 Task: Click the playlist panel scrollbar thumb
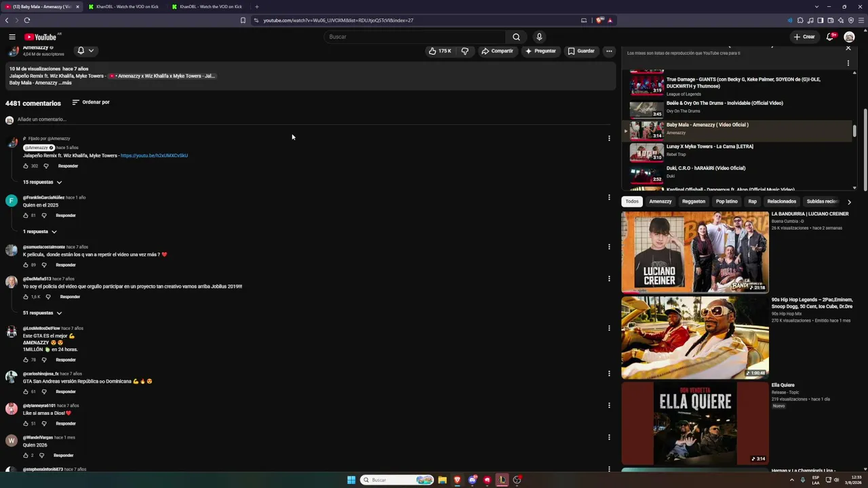click(x=854, y=131)
